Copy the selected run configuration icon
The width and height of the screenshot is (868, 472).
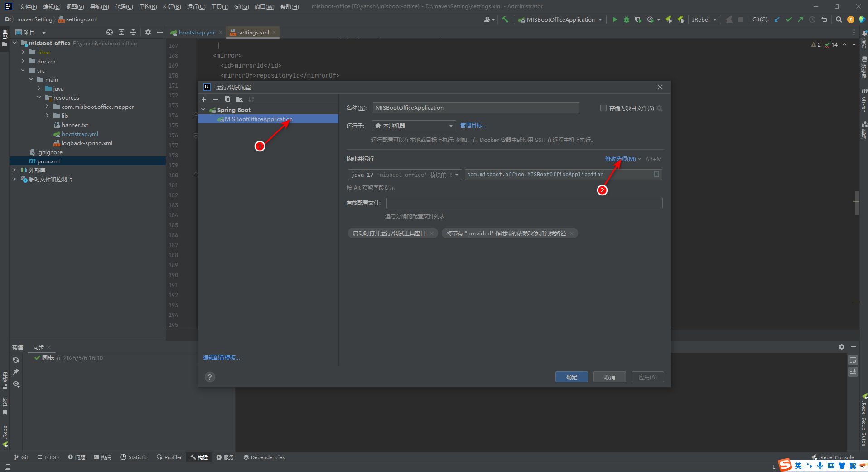point(227,99)
